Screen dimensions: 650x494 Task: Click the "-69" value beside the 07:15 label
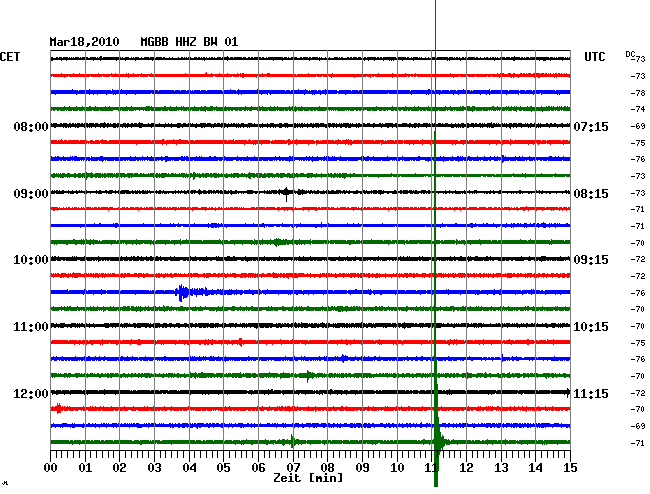click(638, 126)
